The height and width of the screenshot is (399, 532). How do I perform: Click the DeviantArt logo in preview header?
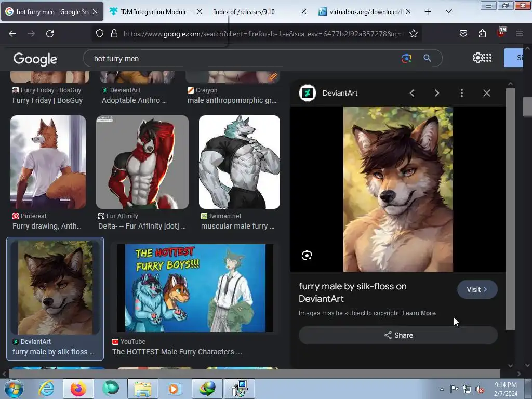point(308,93)
